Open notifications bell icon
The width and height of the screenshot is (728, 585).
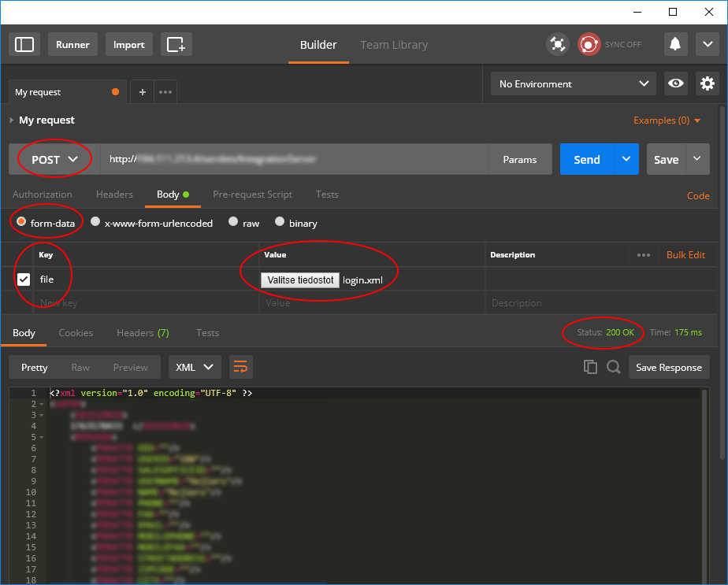tap(675, 45)
